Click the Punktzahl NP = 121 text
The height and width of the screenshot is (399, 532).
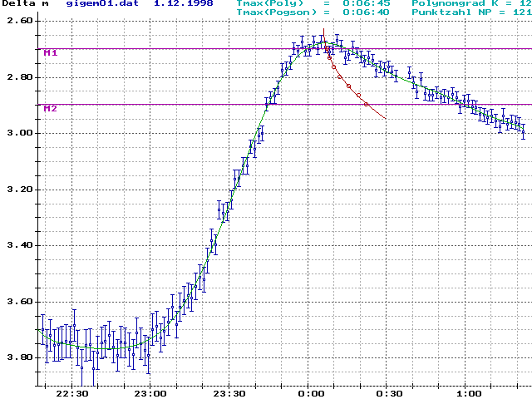470,12
